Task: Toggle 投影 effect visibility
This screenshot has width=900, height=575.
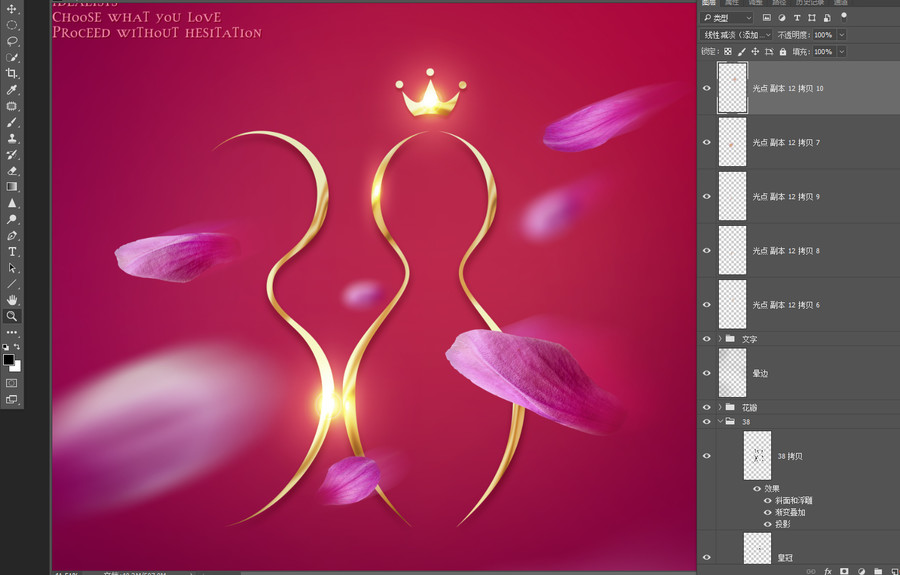Action: [x=767, y=524]
